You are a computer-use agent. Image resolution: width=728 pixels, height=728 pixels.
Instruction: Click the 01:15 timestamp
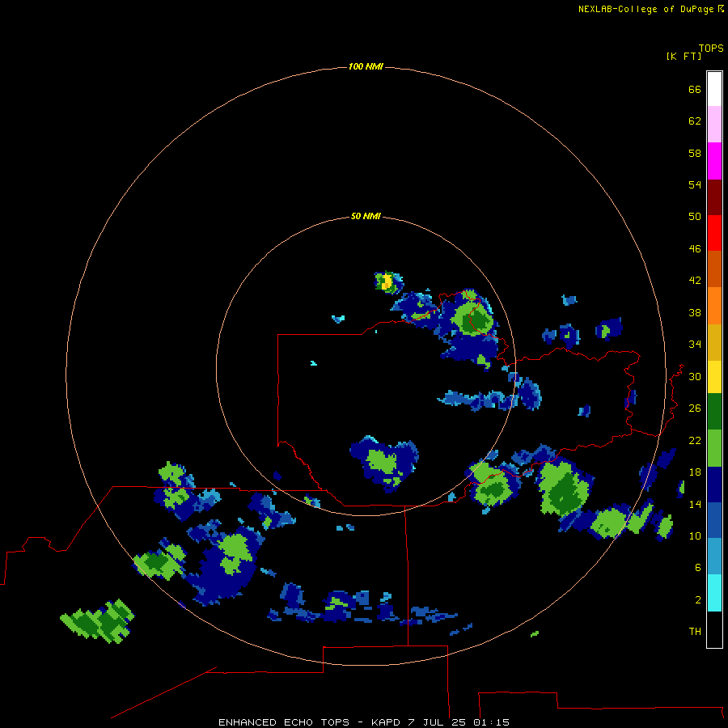click(491, 722)
